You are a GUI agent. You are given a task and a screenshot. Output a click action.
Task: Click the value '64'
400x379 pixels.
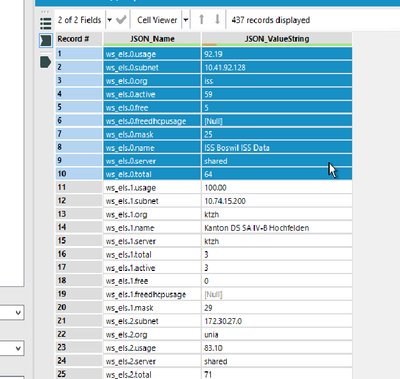(x=277, y=174)
